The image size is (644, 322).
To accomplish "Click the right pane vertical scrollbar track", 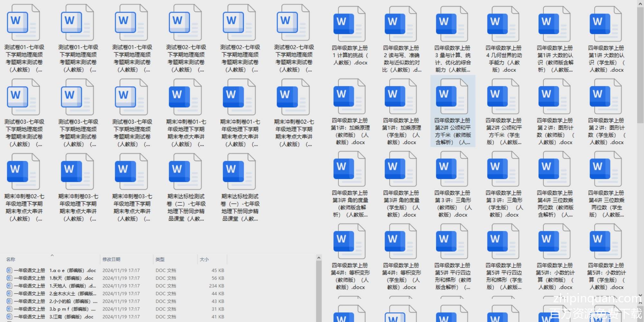I will [x=640, y=193].
